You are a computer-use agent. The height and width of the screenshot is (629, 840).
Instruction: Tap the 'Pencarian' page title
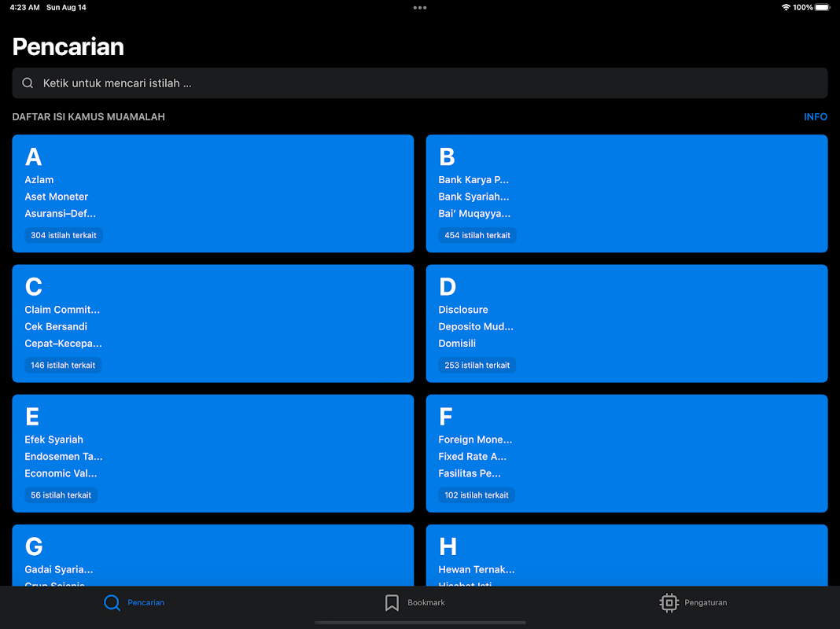tap(68, 46)
